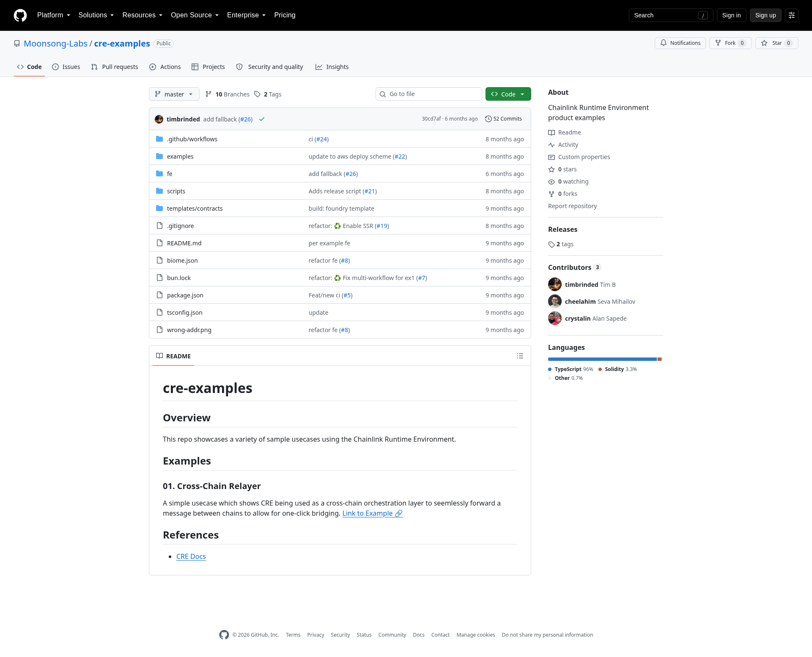Switch to the Actions tab
812x657 pixels.
point(165,67)
